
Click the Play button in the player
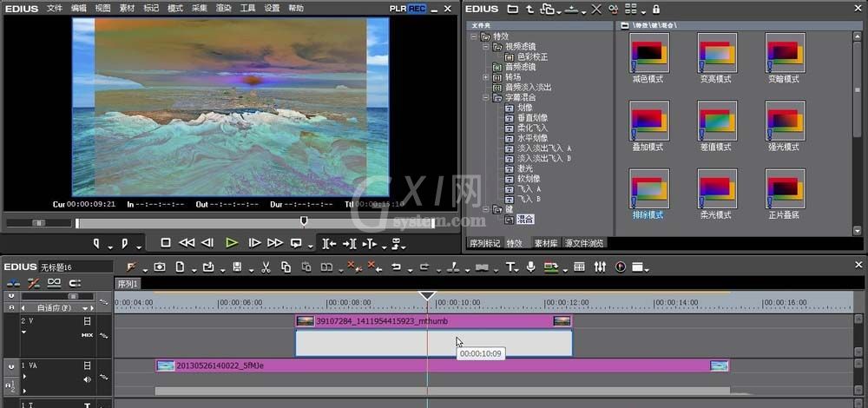[232, 243]
